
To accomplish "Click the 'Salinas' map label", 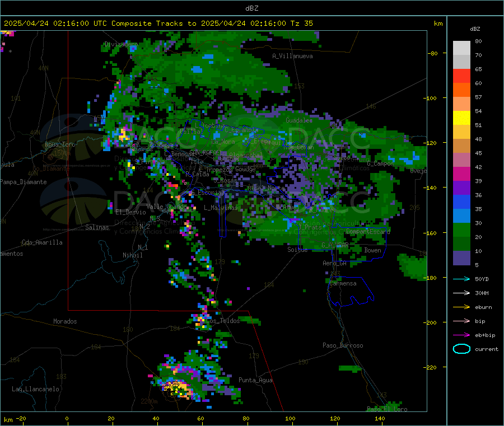I will [97, 227].
